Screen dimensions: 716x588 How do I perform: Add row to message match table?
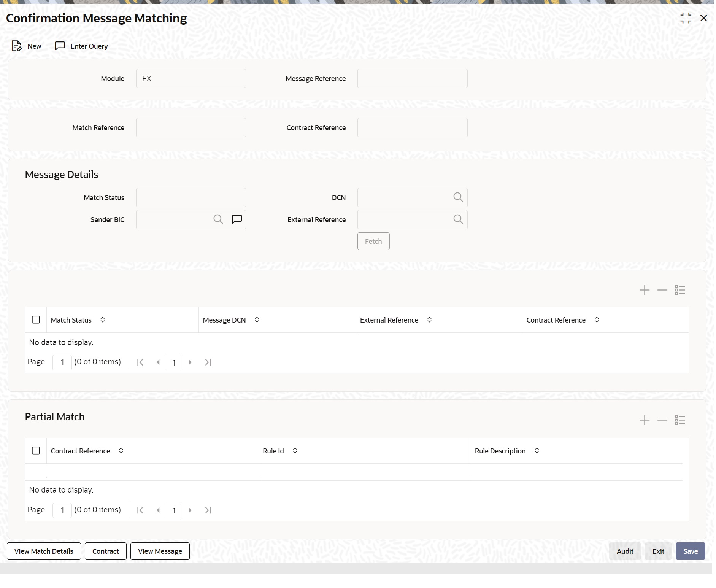[645, 290]
